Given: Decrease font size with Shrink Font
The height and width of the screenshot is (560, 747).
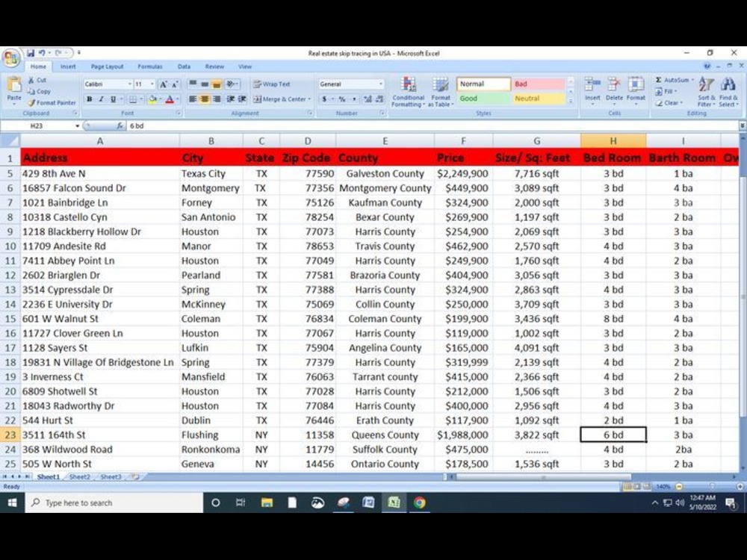Looking at the screenshot, I should tap(174, 84).
